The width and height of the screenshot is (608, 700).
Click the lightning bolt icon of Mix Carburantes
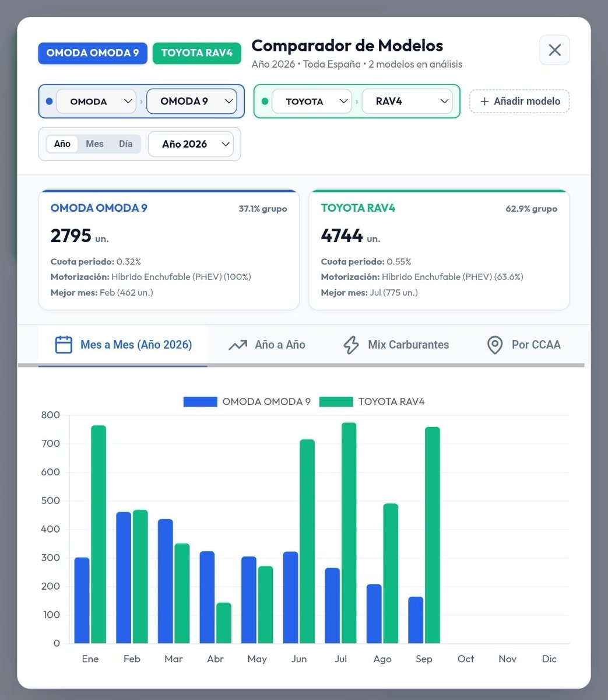(351, 345)
